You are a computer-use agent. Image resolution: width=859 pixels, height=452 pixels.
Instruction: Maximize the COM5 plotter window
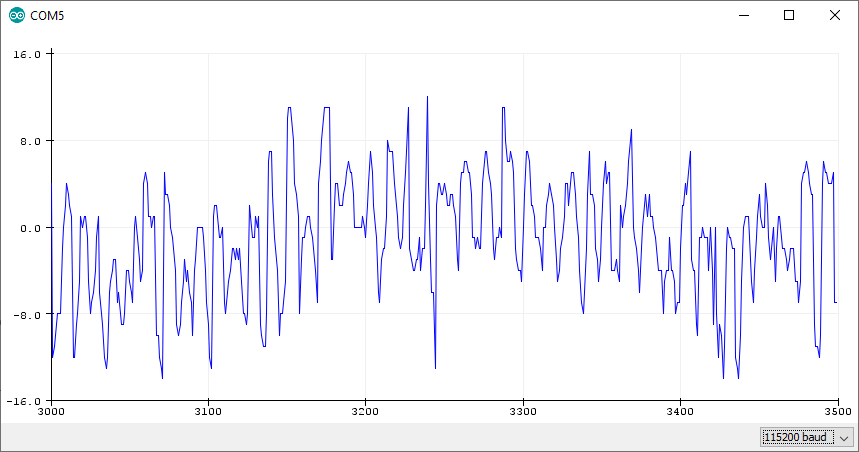tap(789, 15)
